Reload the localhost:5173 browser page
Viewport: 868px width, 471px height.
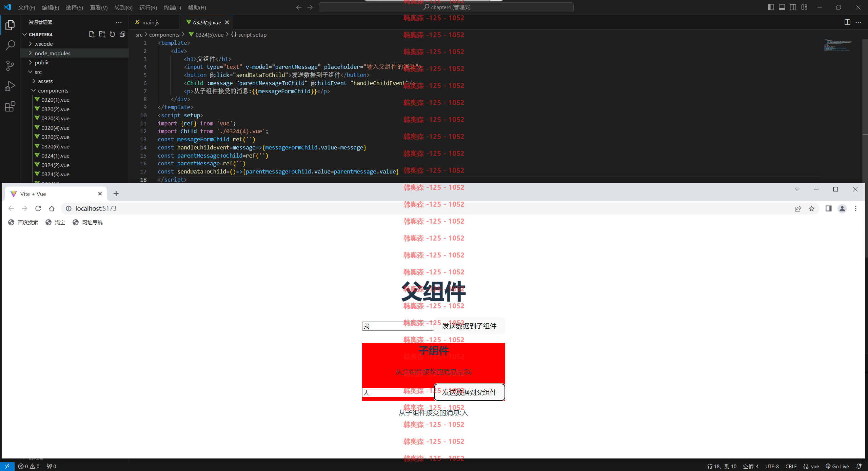pos(38,208)
